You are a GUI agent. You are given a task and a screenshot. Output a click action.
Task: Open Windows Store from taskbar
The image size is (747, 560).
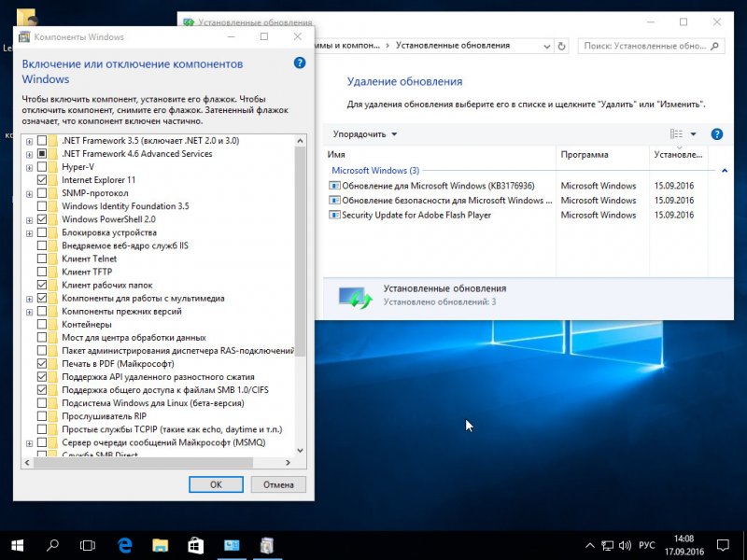click(195, 545)
